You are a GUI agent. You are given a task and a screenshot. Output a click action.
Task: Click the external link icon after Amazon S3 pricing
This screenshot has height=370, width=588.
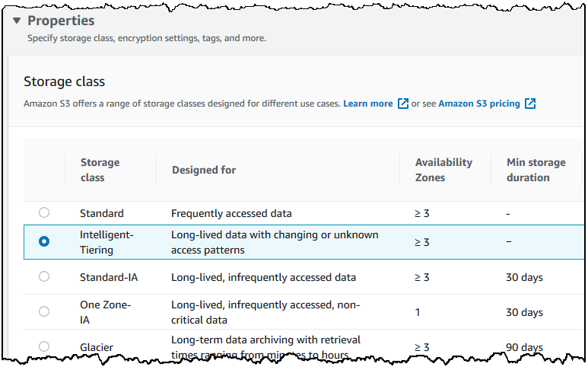coord(530,104)
